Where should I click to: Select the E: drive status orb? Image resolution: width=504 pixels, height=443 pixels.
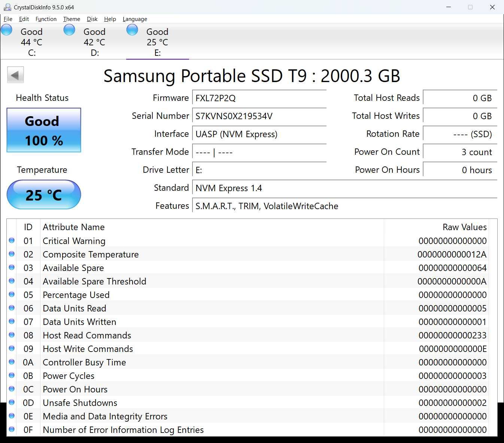[x=132, y=30]
